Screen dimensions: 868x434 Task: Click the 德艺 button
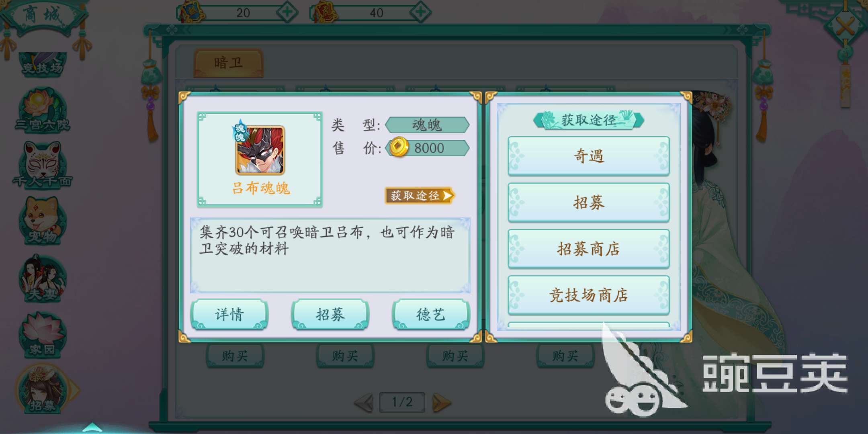(431, 314)
